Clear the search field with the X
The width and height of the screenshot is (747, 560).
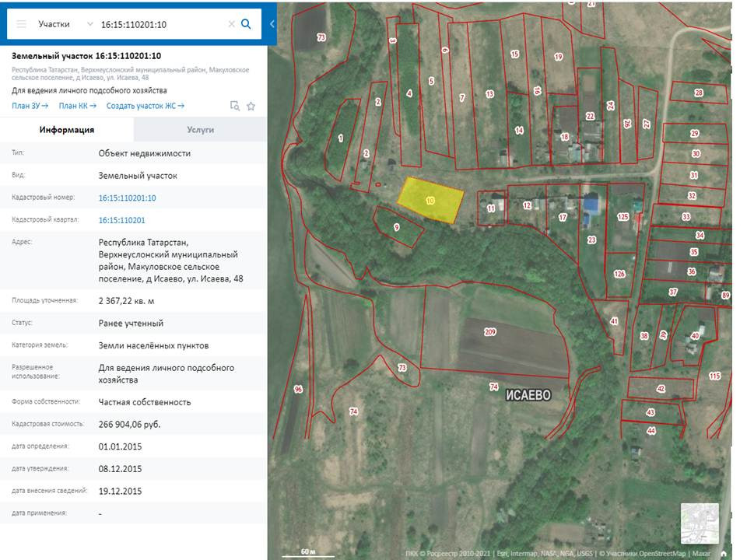[231, 24]
